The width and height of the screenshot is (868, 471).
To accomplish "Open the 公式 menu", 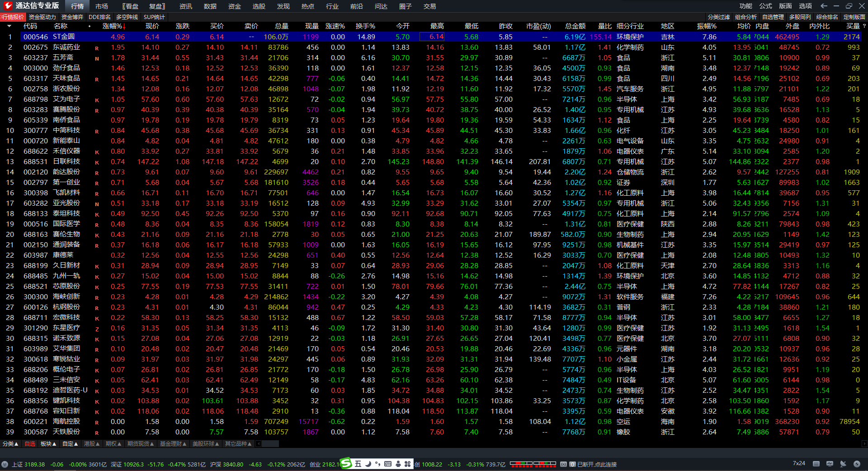I will pyautogui.click(x=765, y=6).
